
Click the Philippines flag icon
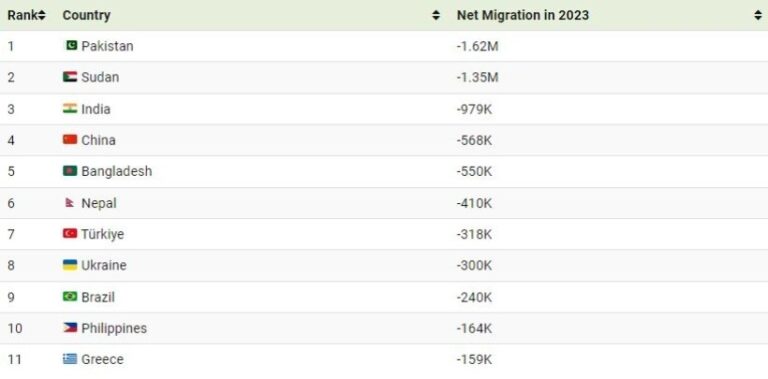[70, 328]
